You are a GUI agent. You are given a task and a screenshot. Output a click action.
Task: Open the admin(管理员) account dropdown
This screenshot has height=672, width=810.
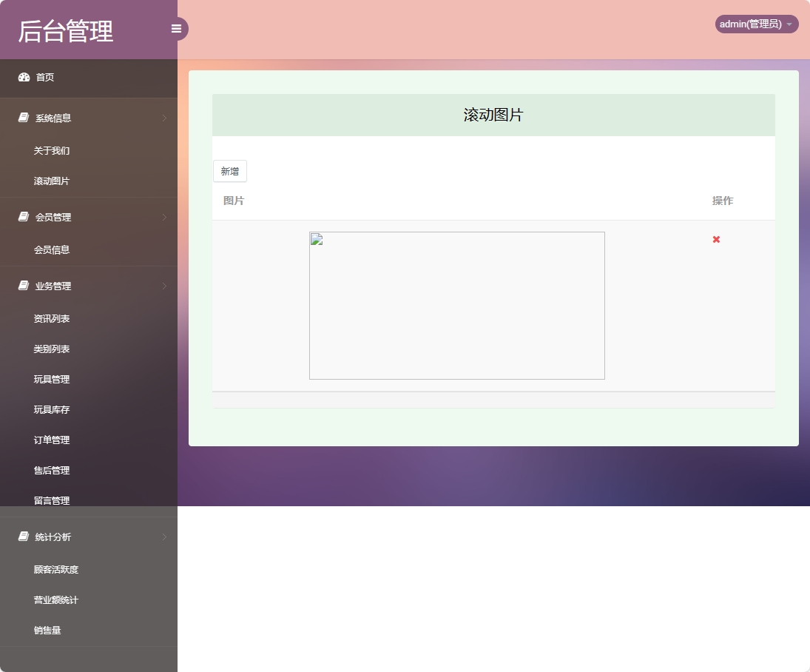coord(756,24)
